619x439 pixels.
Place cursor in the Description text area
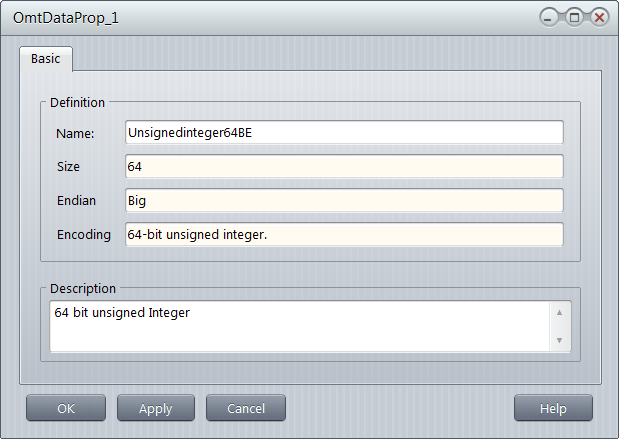click(x=298, y=327)
